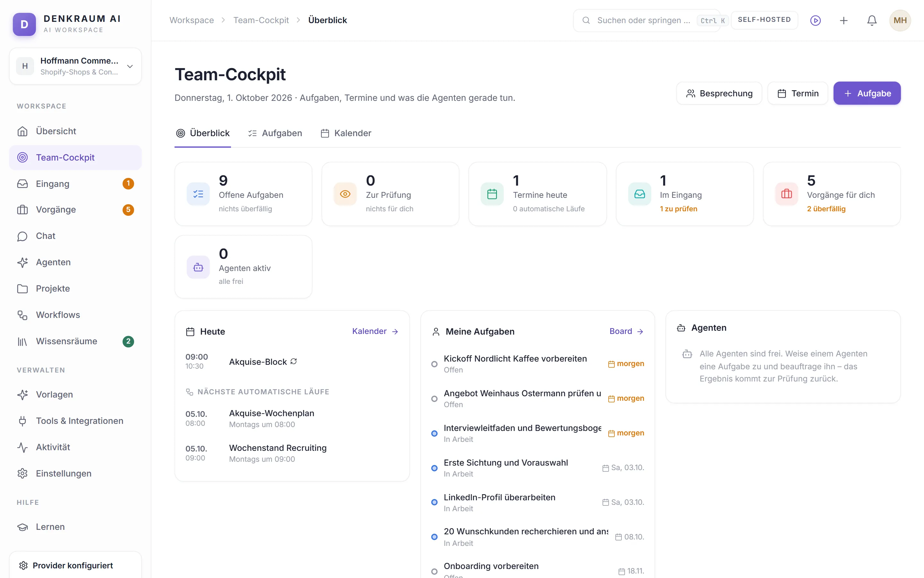Toggle status circle of Kickoff Nordlicht Kaffee task
Image resolution: width=924 pixels, height=578 pixels.
pyautogui.click(x=434, y=364)
